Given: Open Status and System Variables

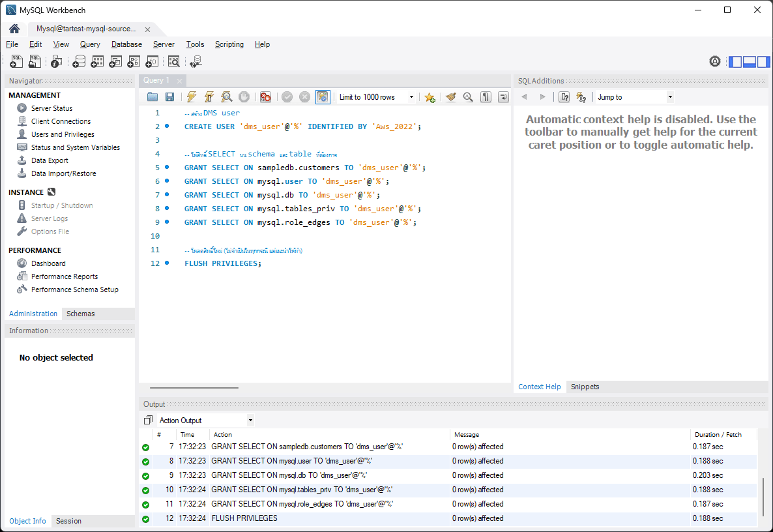Looking at the screenshot, I should point(76,147).
